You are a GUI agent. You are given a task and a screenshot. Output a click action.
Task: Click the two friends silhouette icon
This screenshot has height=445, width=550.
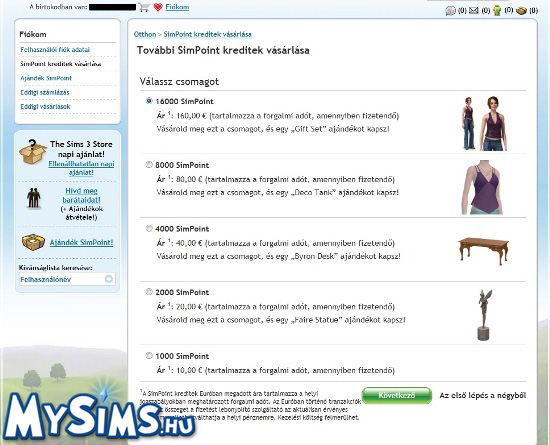[x=34, y=198]
